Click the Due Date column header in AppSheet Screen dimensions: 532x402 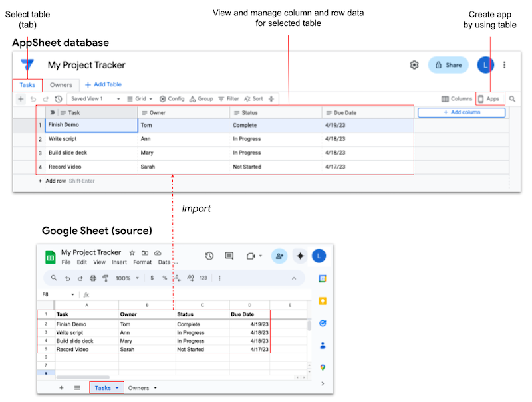click(368, 112)
